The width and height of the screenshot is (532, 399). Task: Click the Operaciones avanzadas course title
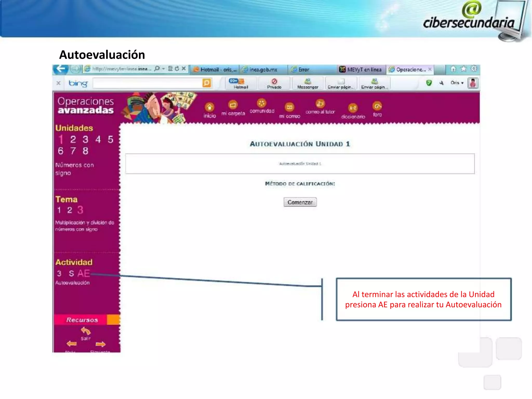coord(86,105)
